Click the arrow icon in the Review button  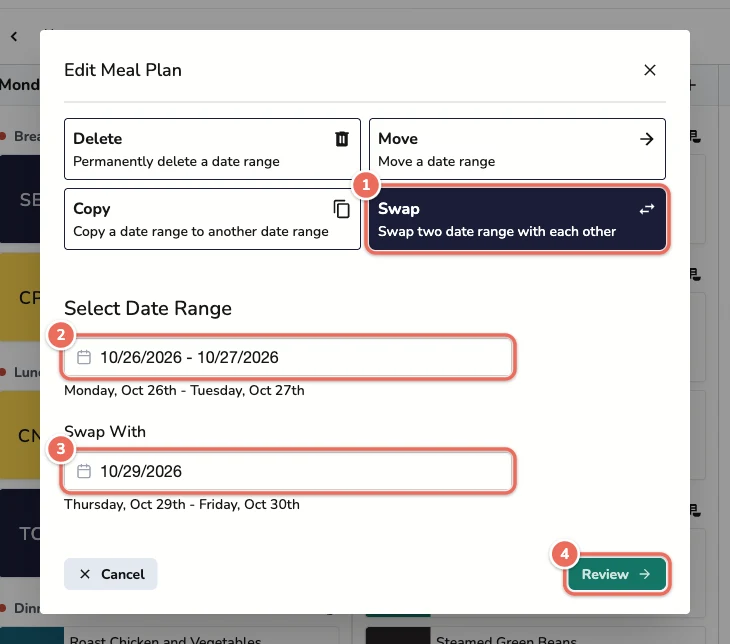pyautogui.click(x=645, y=574)
